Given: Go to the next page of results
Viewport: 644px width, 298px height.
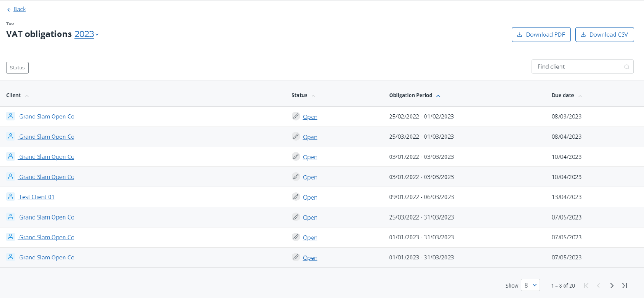Looking at the screenshot, I should point(612,286).
